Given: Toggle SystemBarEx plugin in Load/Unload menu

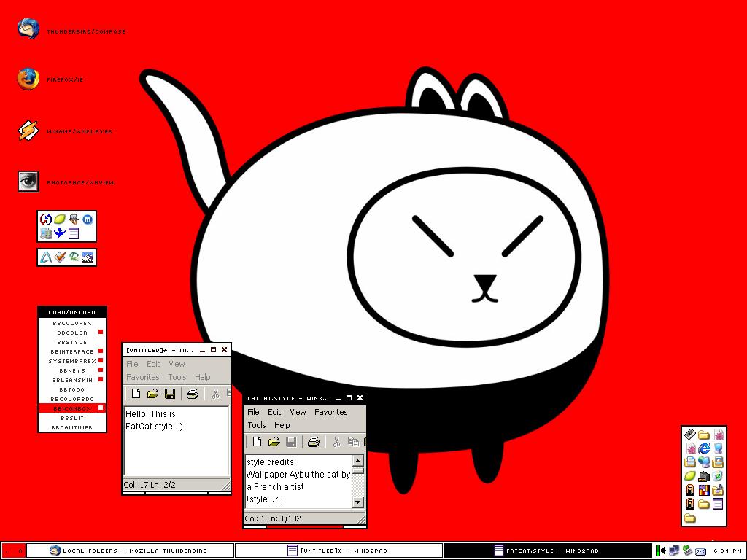Looking at the screenshot, I should [x=72, y=361].
